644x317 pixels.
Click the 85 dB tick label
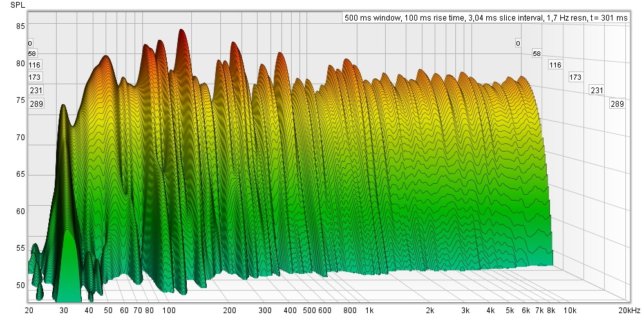click(x=21, y=26)
